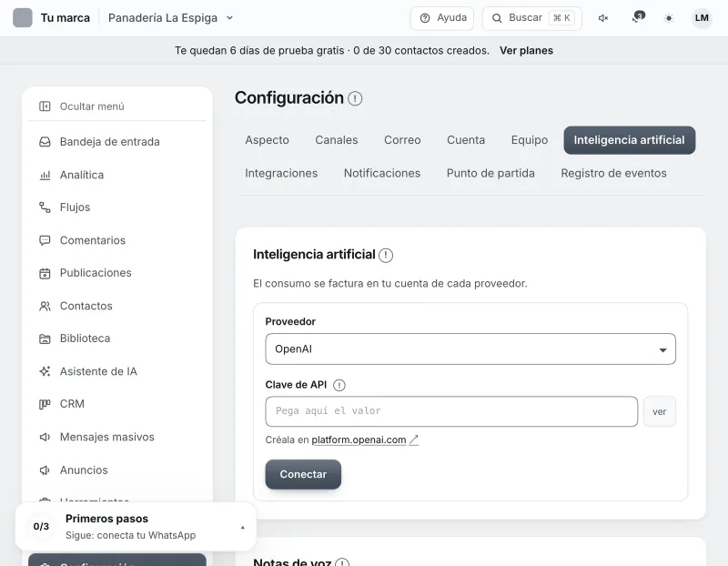Image resolution: width=728 pixels, height=566 pixels.
Task: Go to Contactos section
Action: [117, 306]
